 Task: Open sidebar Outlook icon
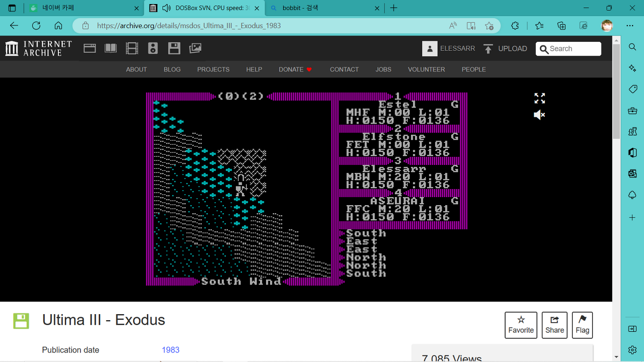632,174
